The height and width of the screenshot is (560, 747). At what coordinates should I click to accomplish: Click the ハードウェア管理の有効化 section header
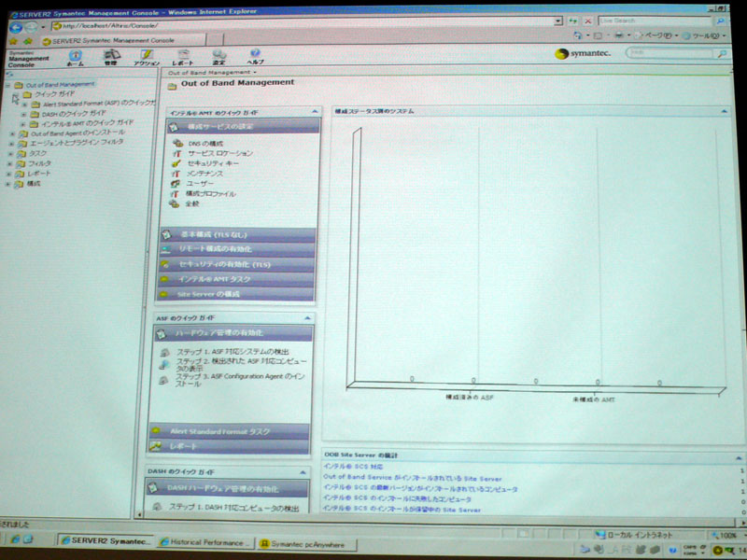point(234,333)
